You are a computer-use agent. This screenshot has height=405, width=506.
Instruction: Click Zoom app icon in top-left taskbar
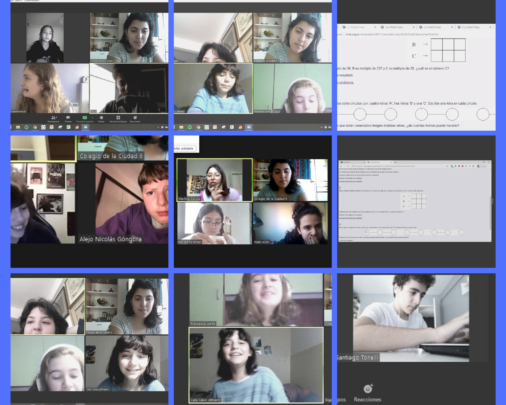point(85,127)
